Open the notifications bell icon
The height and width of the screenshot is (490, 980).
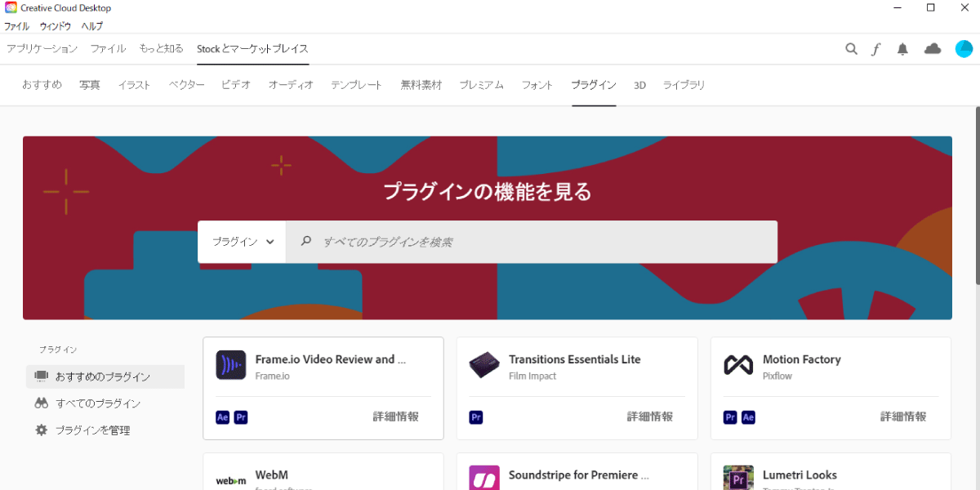902,49
